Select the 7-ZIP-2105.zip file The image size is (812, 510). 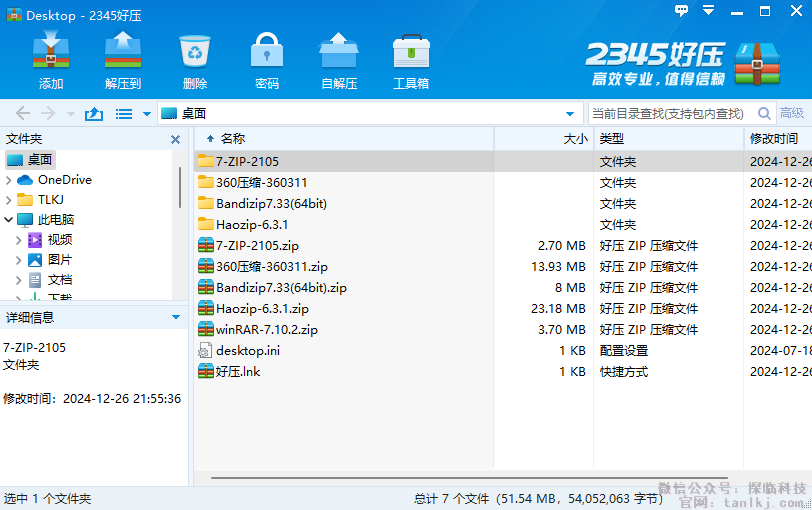coord(503,245)
